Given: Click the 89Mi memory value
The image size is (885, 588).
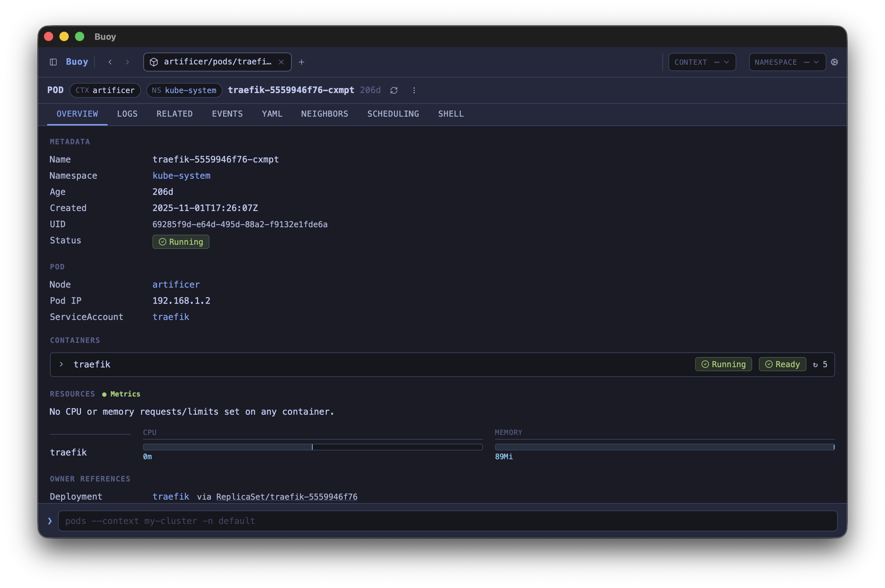Looking at the screenshot, I should 504,457.
